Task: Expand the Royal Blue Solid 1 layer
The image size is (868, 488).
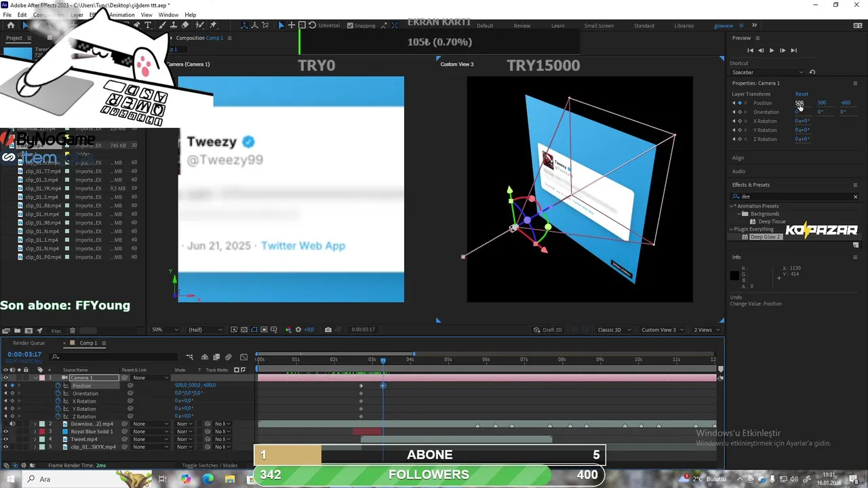Action: click(x=35, y=432)
